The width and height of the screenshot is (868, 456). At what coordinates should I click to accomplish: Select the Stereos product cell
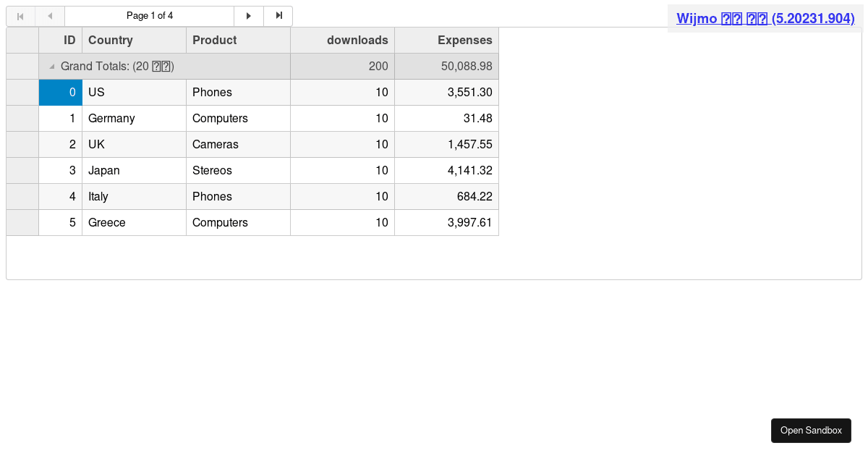238,171
